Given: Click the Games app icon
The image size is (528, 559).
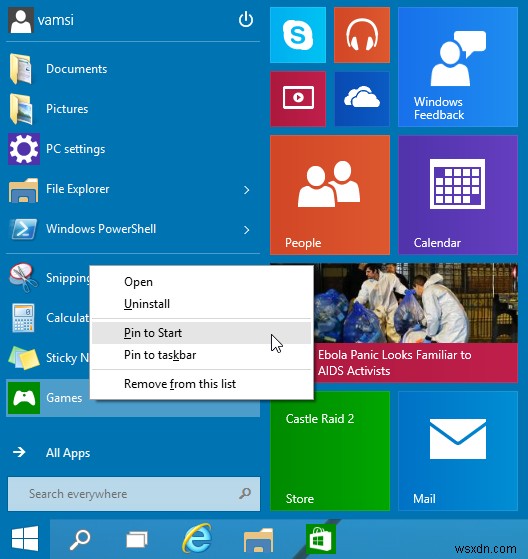Looking at the screenshot, I should tap(24, 398).
